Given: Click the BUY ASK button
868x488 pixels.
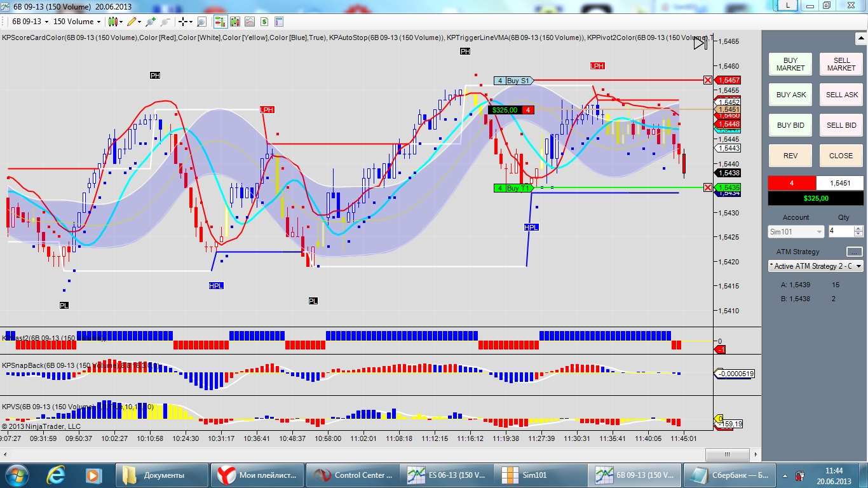Looking at the screenshot, I should 790,95.
